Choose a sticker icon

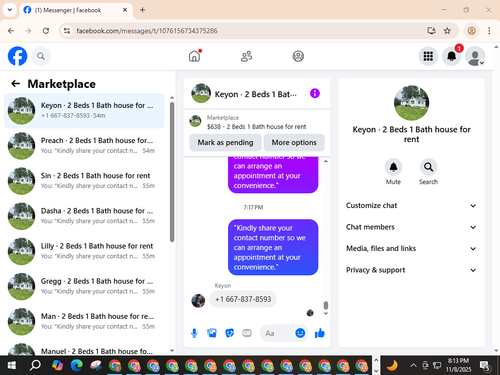point(229,333)
